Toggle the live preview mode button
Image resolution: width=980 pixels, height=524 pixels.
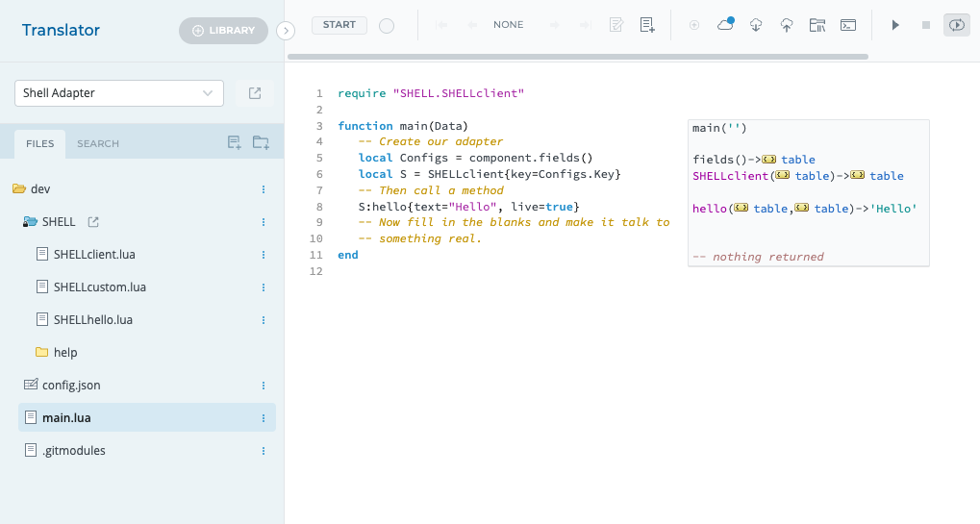pyautogui.click(x=956, y=25)
